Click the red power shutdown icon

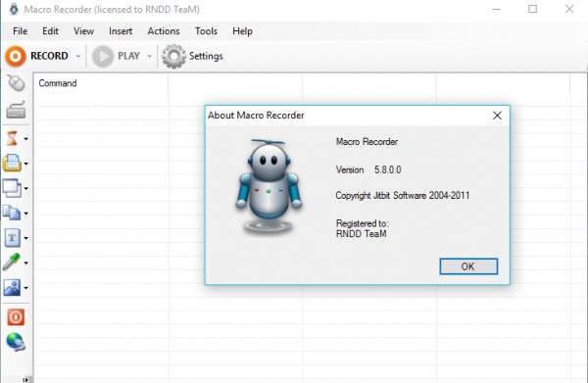pyautogui.click(x=16, y=317)
